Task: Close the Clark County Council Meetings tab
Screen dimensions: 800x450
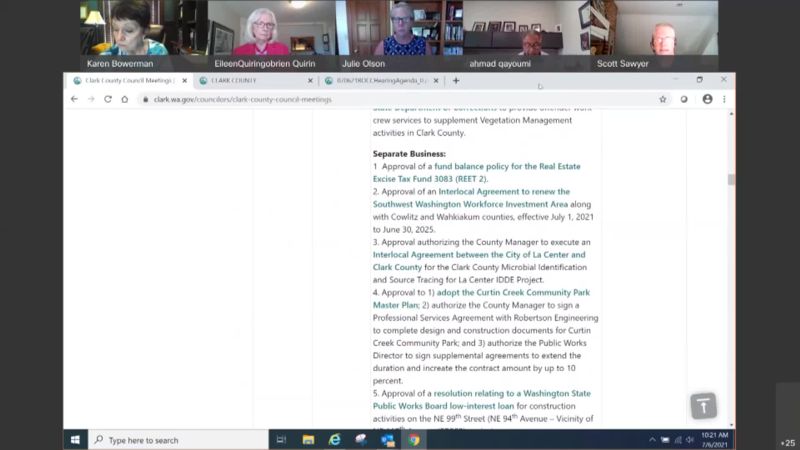Action: click(x=184, y=81)
